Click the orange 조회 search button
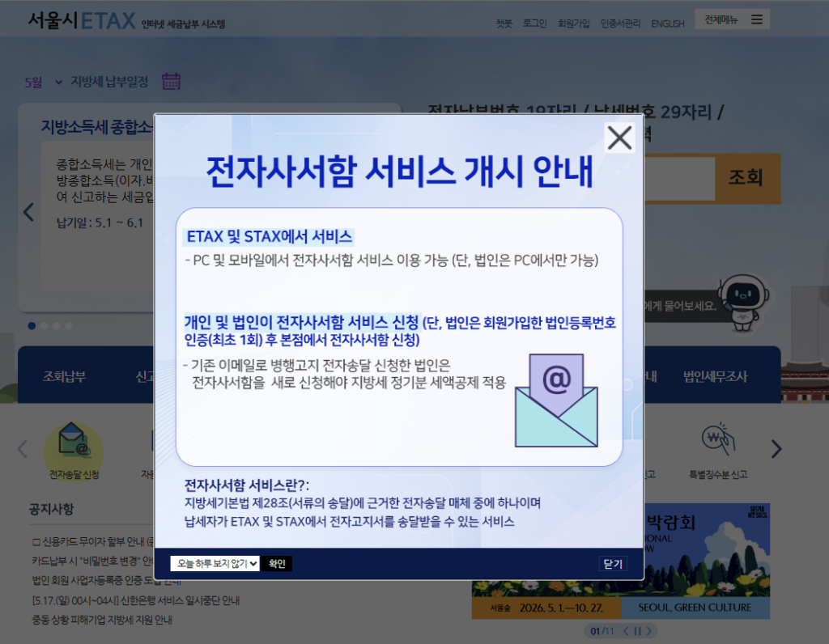 (747, 178)
